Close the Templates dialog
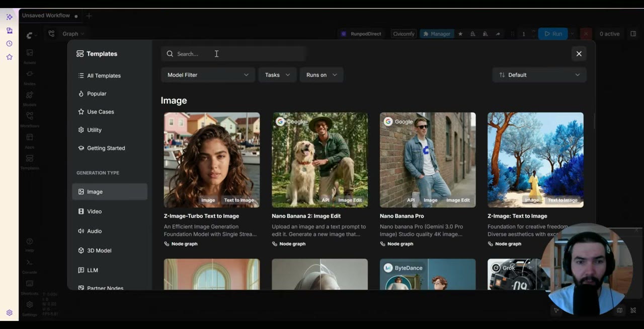The height and width of the screenshot is (329, 644). 579,54
